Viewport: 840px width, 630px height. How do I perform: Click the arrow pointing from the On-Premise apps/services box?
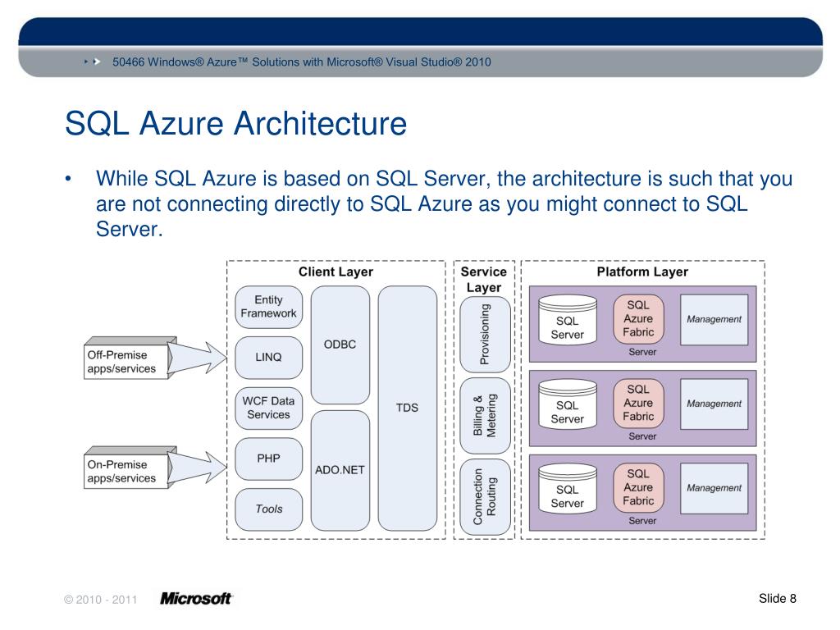(x=197, y=467)
